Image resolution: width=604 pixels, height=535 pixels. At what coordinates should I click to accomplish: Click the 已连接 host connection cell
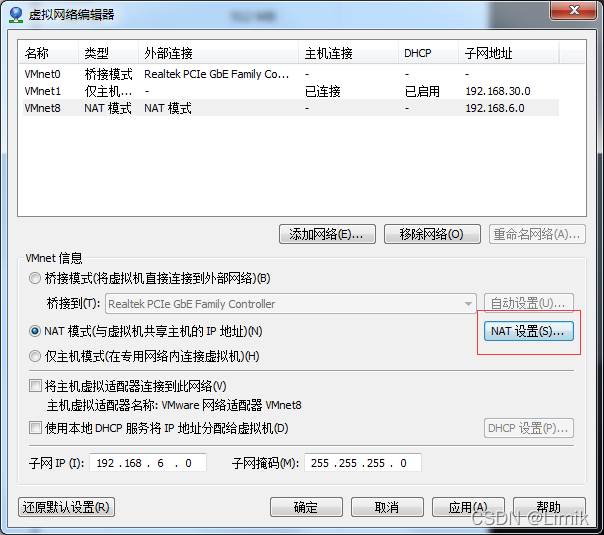point(323,91)
